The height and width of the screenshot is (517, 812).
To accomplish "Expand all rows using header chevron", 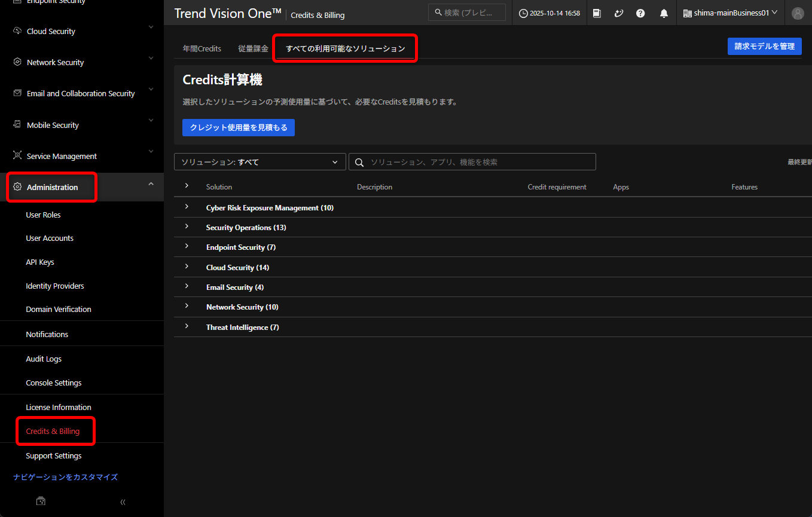I will [187, 186].
